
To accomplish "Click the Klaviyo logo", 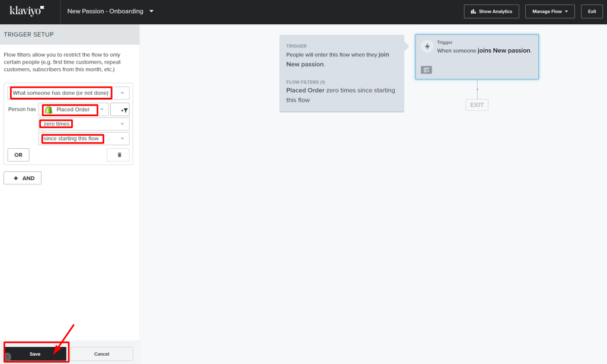I will click(x=27, y=11).
